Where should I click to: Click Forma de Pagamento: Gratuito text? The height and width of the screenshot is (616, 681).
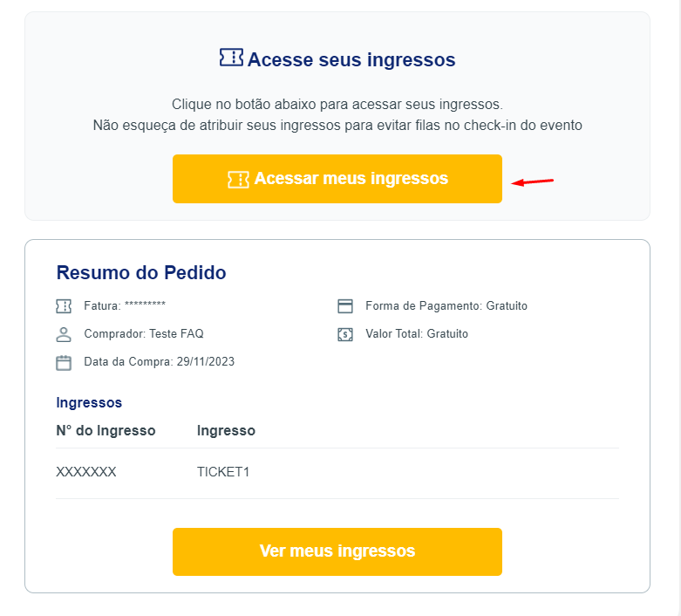pyautogui.click(x=446, y=305)
